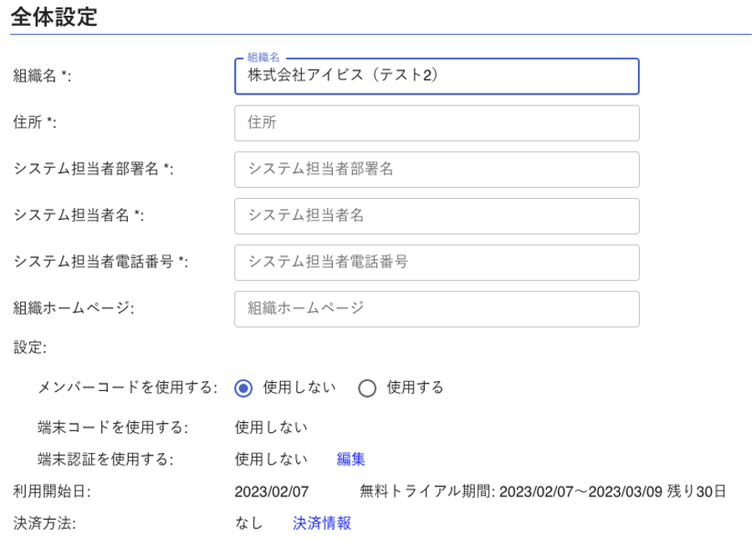Viewport: 756px width, 539px height.
Task: Click the システム担当者電話番号 required field label
Action: coord(96,260)
